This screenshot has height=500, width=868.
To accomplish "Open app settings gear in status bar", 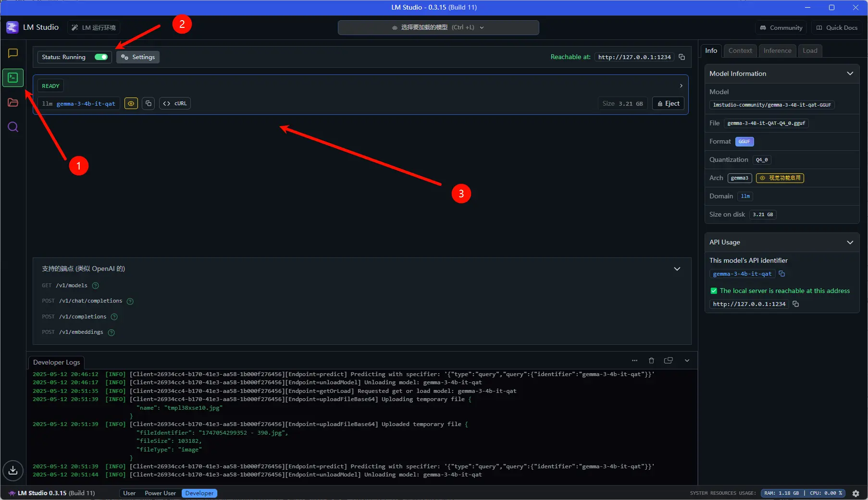I will tap(856, 493).
